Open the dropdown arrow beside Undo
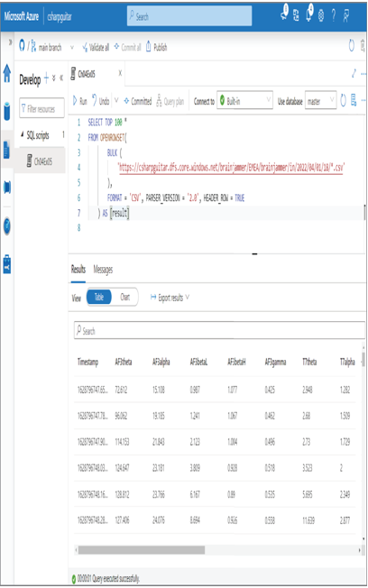The image size is (368, 588). pyautogui.click(x=116, y=100)
